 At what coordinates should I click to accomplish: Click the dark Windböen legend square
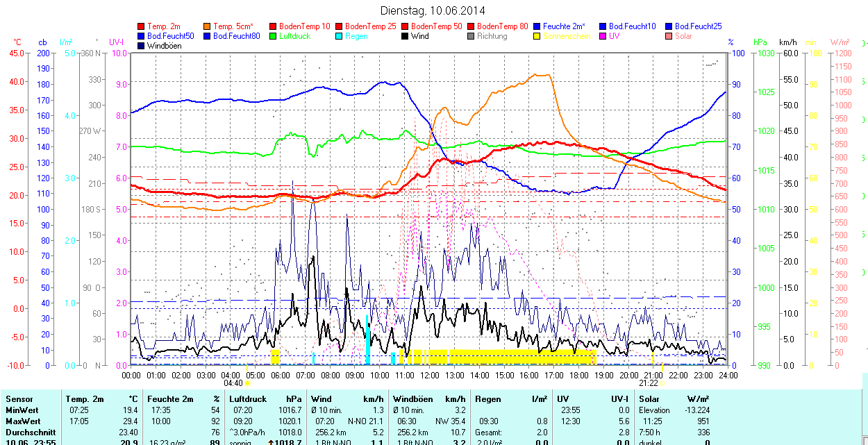tap(142, 46)
